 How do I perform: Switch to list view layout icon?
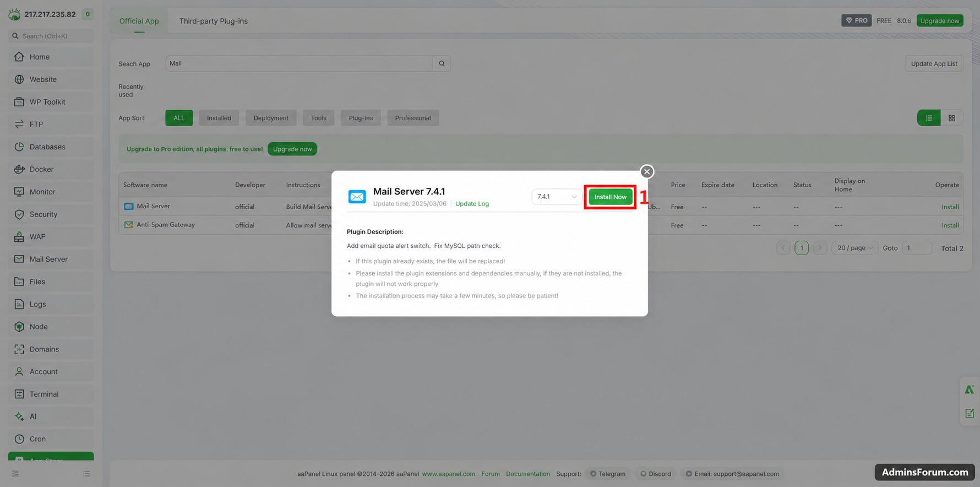928,118
